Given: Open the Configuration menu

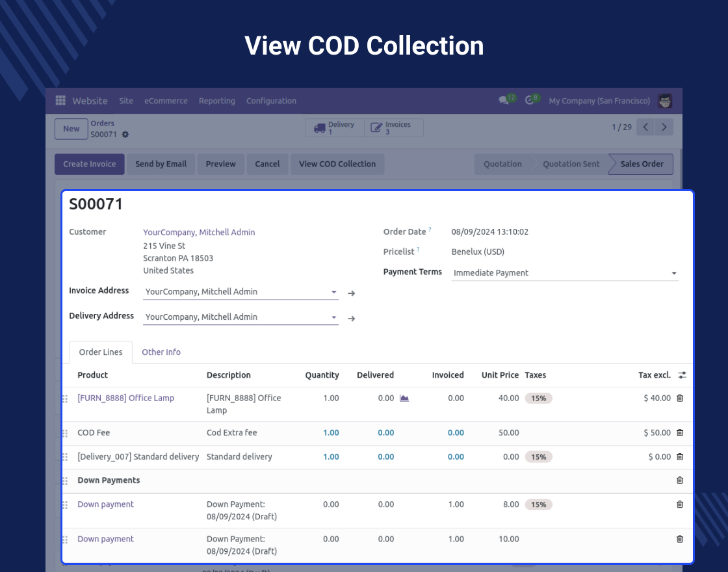Looking at the screenshot, I should 271,101.
